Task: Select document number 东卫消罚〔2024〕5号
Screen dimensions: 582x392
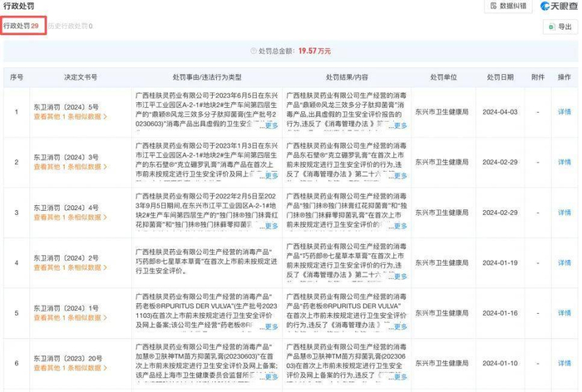Action: point(66,107)
